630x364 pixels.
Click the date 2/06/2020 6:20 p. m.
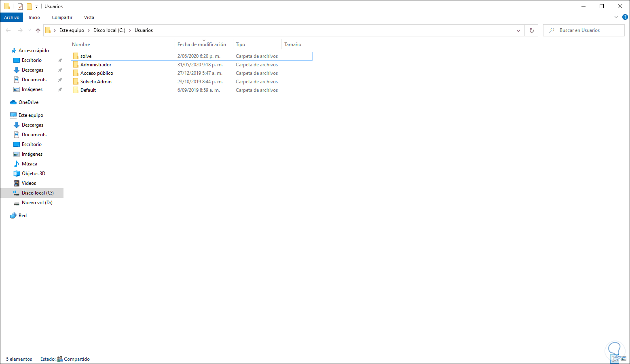[x=199, y=56]
